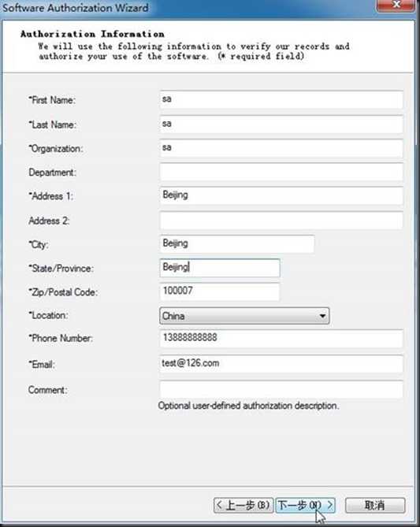Click the empty Comment field

pos(281,389)
